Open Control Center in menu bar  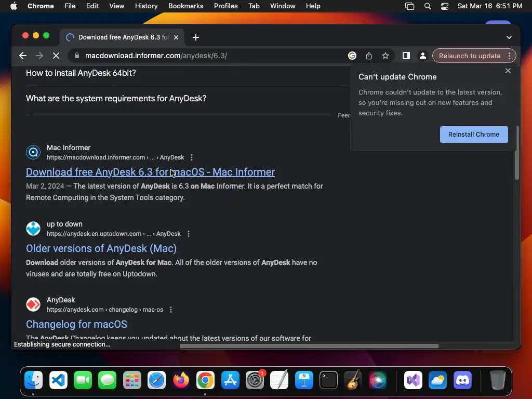(x=445, y=6)
